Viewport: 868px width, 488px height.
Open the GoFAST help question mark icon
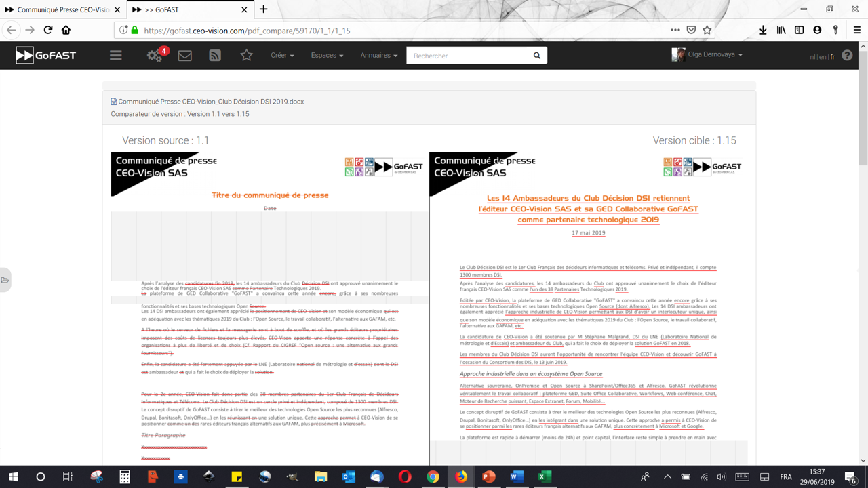847,56
